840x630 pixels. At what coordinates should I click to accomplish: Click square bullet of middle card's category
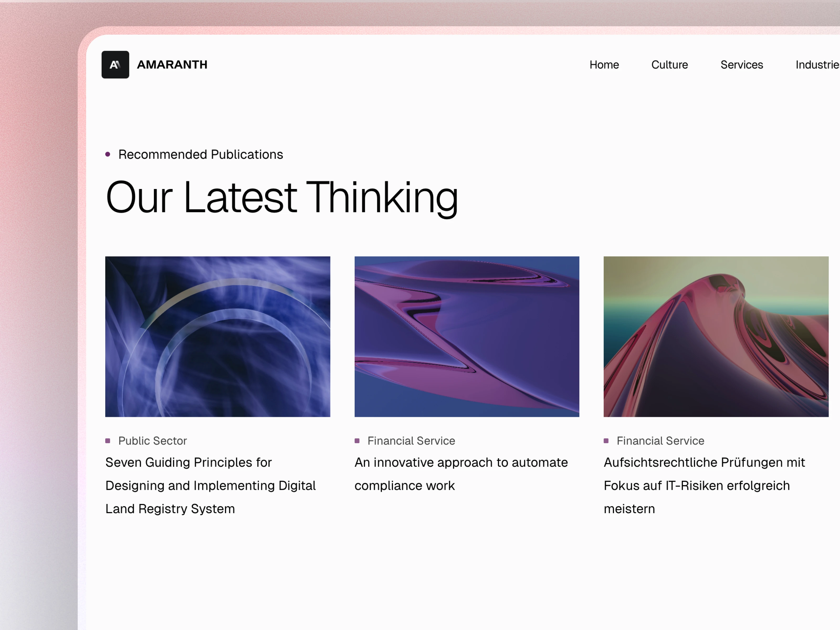(357, 440)
